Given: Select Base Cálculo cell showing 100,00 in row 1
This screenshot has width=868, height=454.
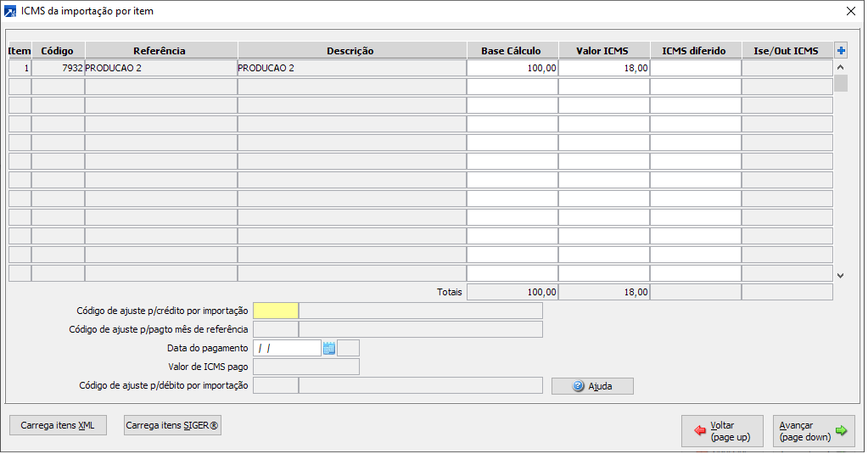Looking at the screenshot, I should [512, 68].
